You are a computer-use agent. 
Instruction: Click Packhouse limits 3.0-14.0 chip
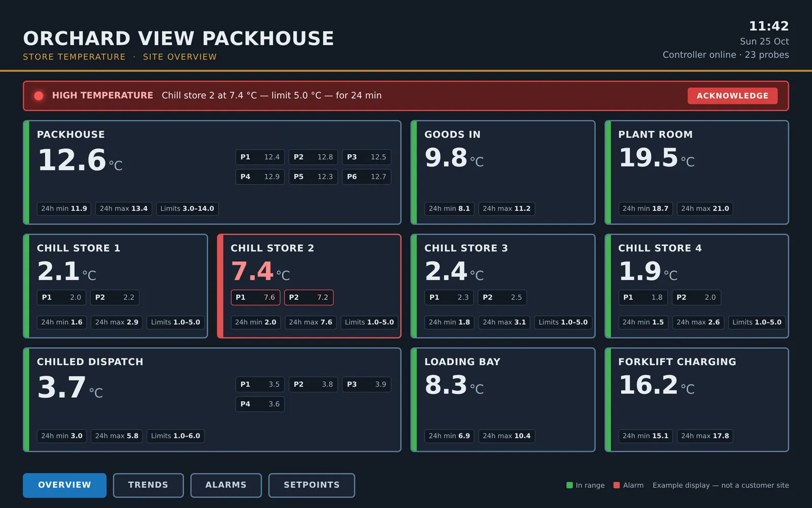[x=187, y=209]
